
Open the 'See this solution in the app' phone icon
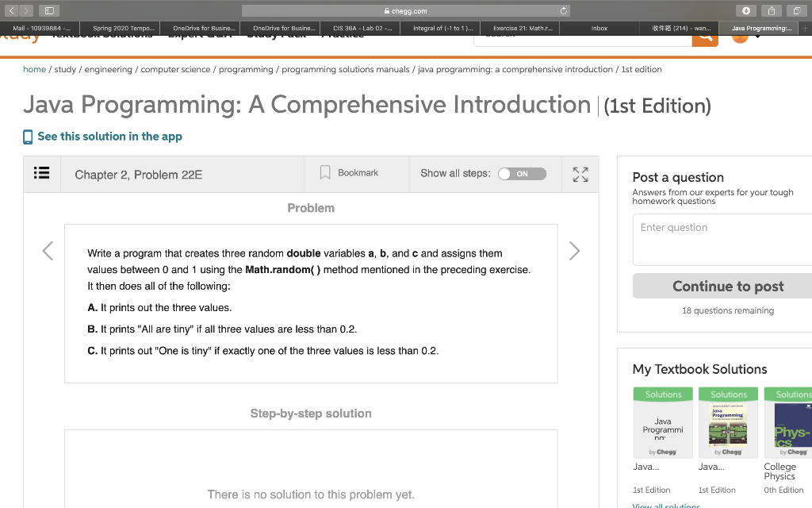point(28,136)
